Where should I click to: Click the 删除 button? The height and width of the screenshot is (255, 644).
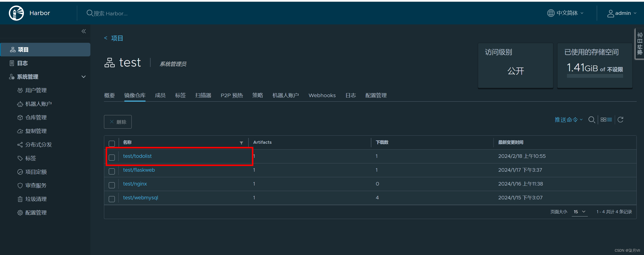point(118,122)
